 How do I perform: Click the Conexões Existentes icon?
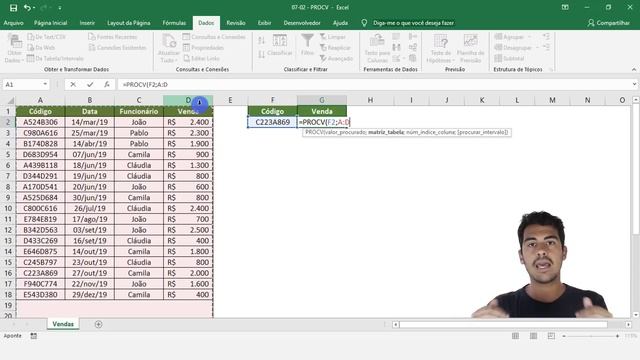[92, 47]
